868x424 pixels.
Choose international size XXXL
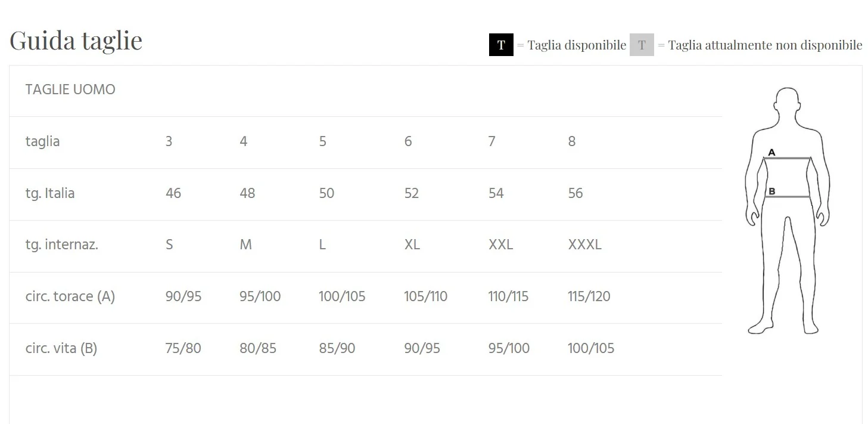[x=585, y=245]
